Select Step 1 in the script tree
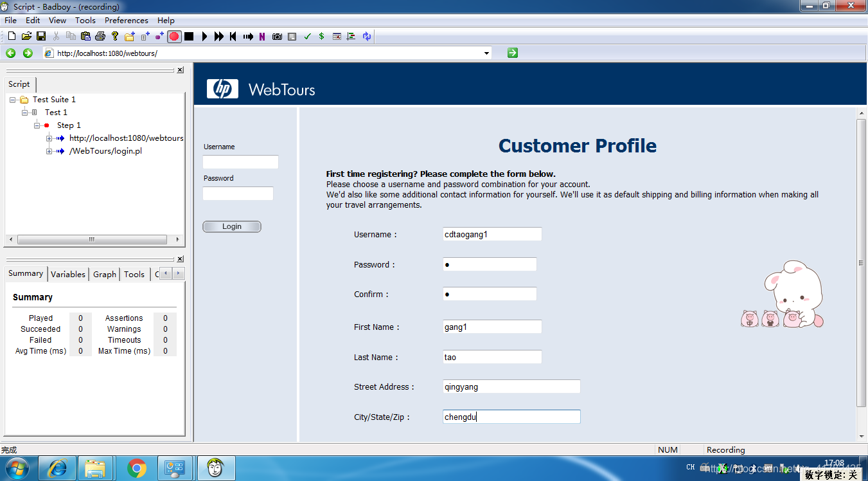This screenshot has height=481, width=868. pos(69,125)
